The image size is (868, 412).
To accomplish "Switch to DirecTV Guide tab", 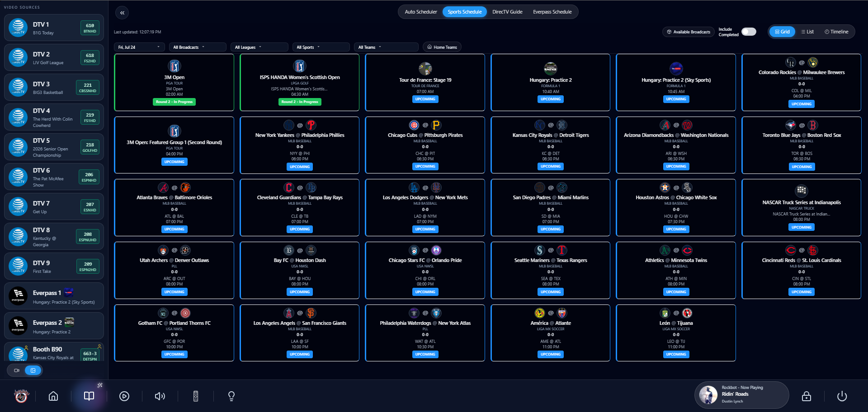I will pos(507,12).
